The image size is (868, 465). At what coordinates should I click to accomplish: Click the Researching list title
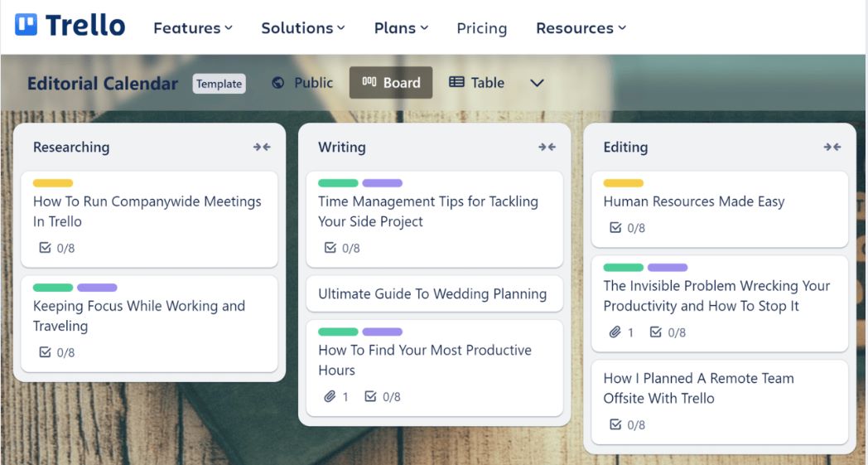[71, 148]
